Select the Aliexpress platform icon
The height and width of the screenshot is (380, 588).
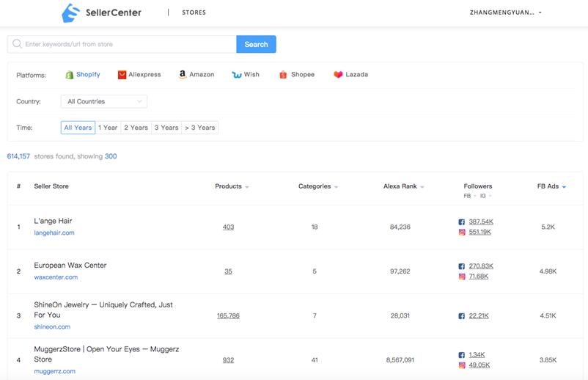[x=122, y=75]
